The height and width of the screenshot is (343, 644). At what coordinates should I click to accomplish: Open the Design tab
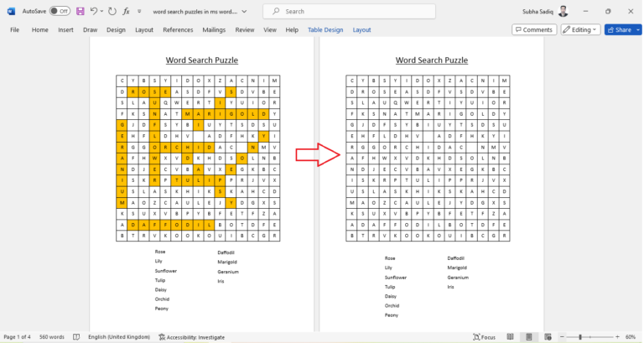pyautogui.click(x=116, y=29)
